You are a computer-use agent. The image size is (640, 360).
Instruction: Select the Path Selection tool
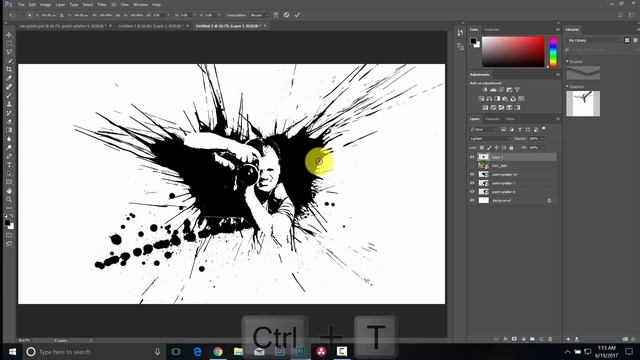[9, 173]
